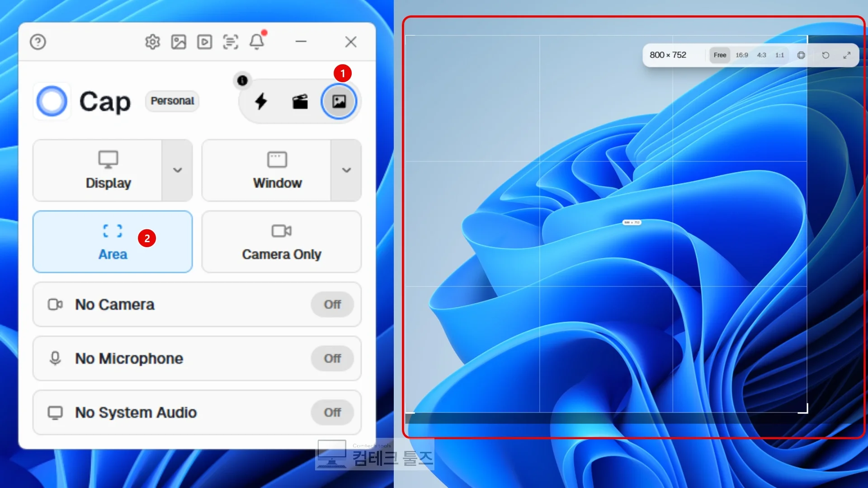
Task: Choose the Window capture target
Action: 267,170
